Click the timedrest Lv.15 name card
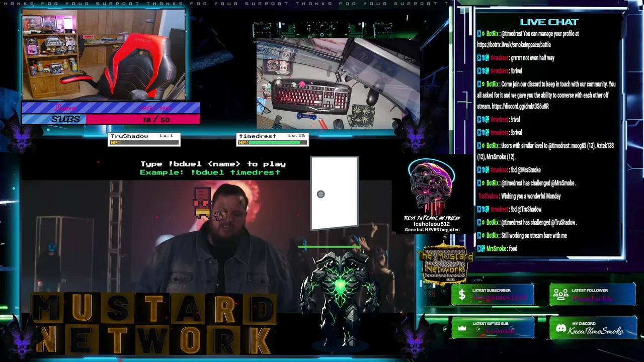 point(273,139)
